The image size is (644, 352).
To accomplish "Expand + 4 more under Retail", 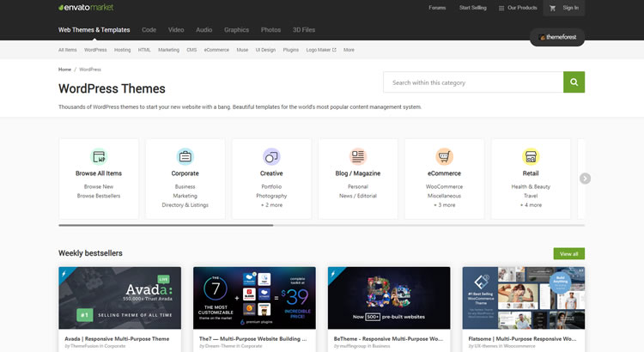I will [x=531, y=205].
